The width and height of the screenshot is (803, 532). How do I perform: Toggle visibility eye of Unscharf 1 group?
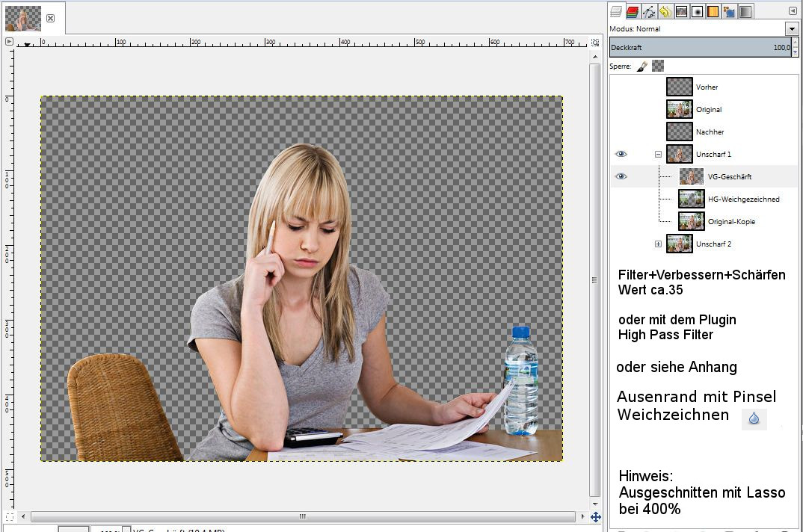621,154
